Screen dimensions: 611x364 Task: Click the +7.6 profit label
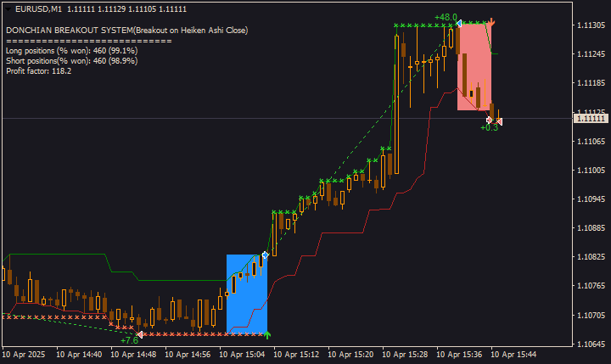[129, 340]
